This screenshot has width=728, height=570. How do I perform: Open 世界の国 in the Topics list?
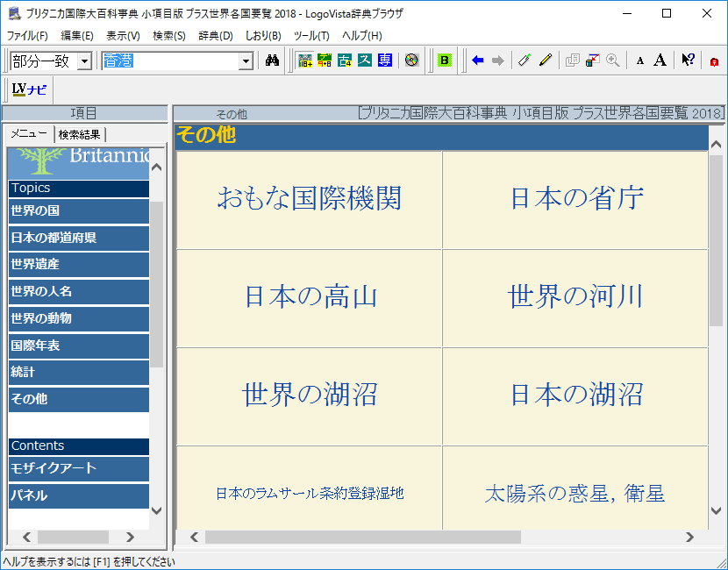click(79, 210)
